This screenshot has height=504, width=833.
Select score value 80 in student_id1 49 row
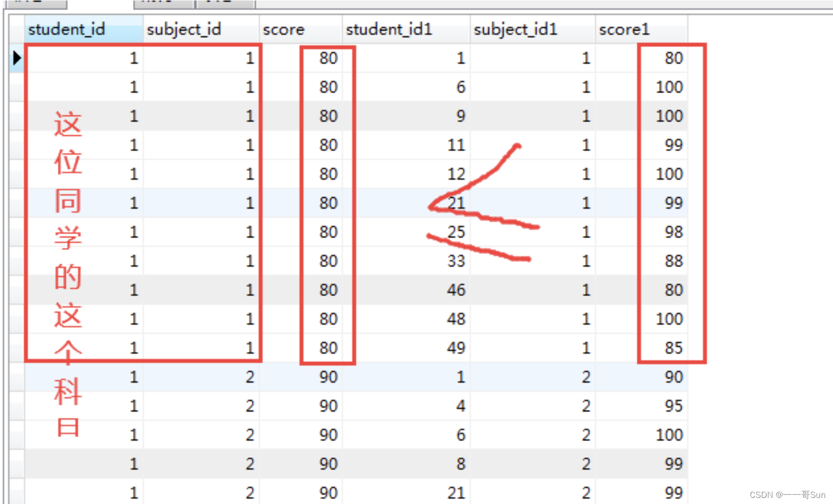[301, 347]
